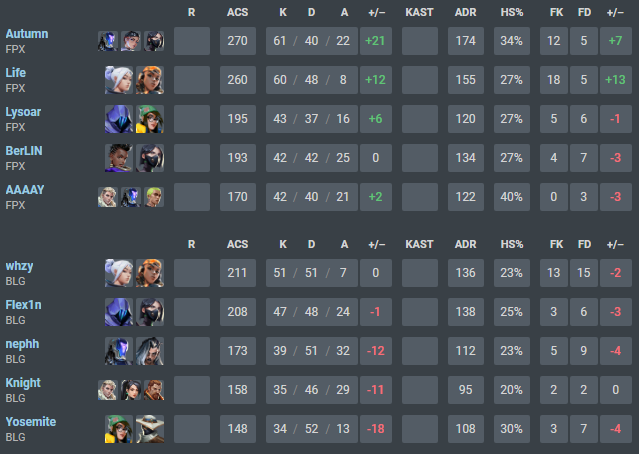Open Knight's player page
639x454 pixels.
click(x=23, y=383)
